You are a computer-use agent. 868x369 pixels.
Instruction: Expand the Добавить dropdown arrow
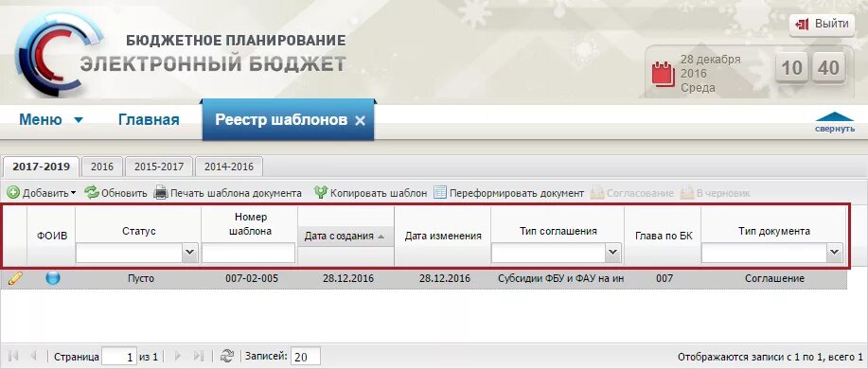coord(73,194)
